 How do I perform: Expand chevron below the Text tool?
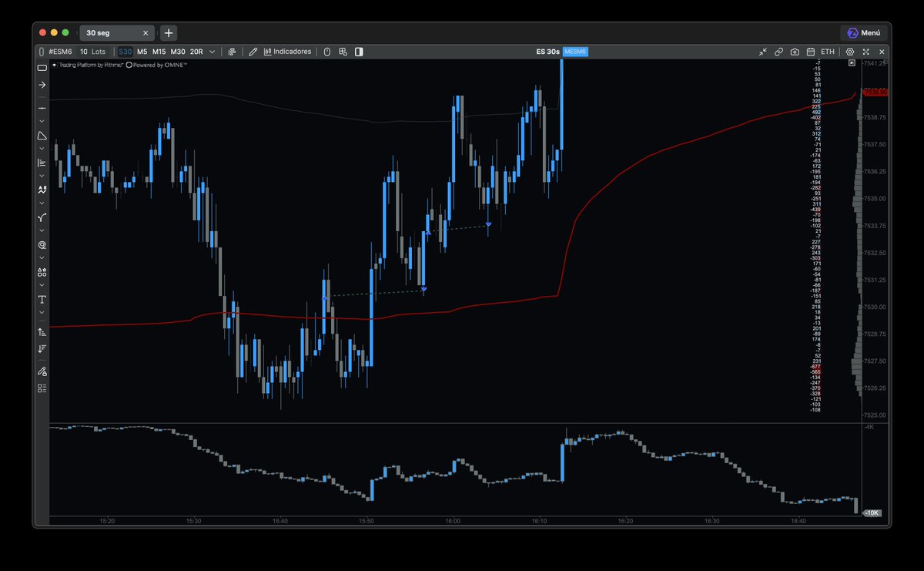tap(42, 312)
